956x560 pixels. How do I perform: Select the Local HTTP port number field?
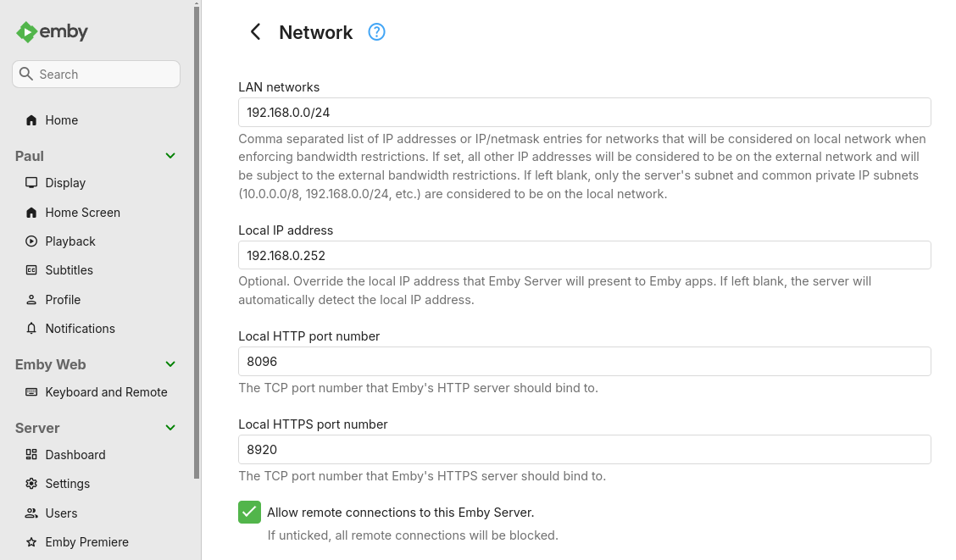pos(584,361)
